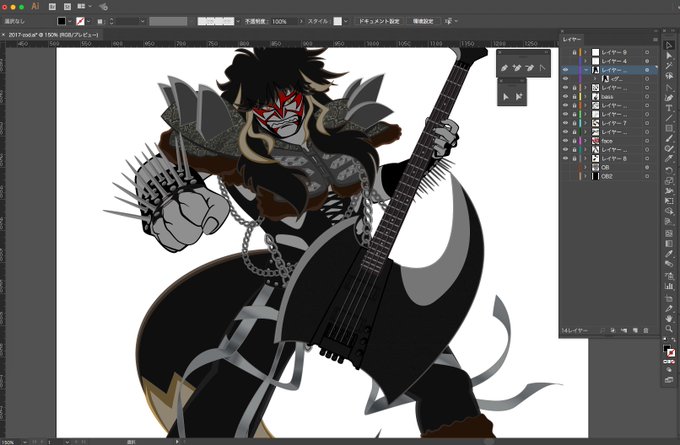Select the Pen tool
Screen dimensions: 680x445
[669, 87]
